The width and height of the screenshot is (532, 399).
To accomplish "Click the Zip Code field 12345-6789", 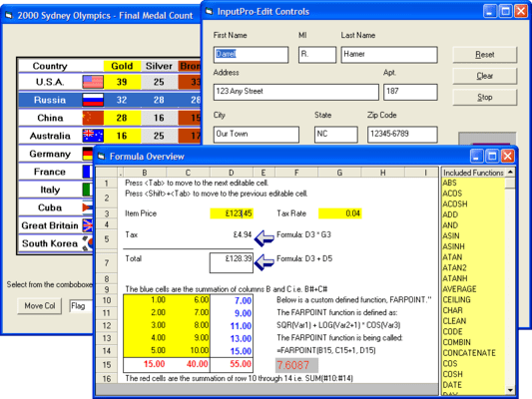I will 402,135.
